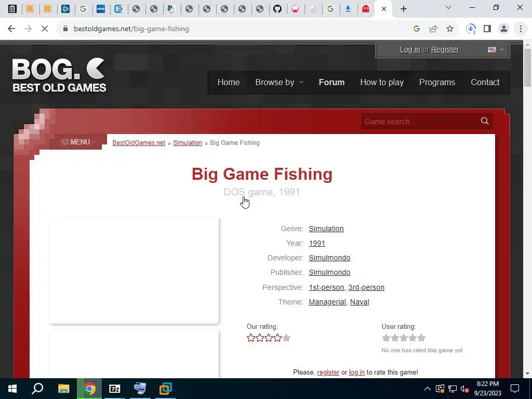Open the Simulation breadcrumb link
Viewport: 532px width, 399px height.
pyautogui.click(x=187, y=143)
